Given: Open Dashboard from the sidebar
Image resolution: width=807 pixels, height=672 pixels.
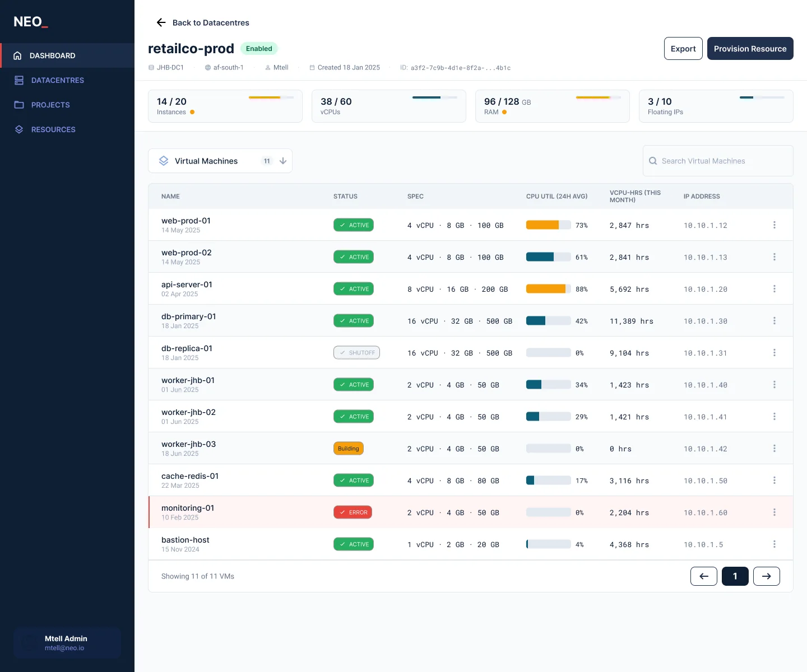Looking at the screenshot, I should tap(67, 55).
